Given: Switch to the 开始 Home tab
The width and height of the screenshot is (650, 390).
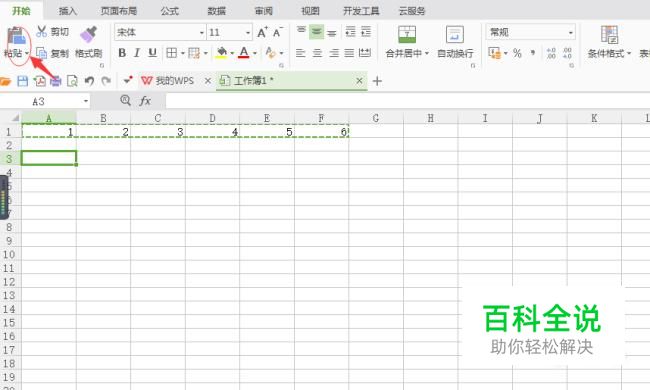Looking at the screenshot, I should pos(21,11).
